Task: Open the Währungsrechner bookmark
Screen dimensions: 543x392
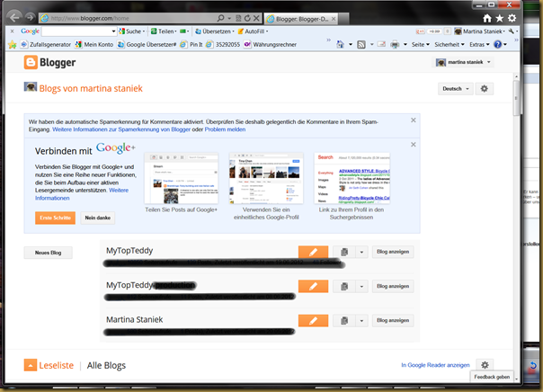Action: click(270, 45)
